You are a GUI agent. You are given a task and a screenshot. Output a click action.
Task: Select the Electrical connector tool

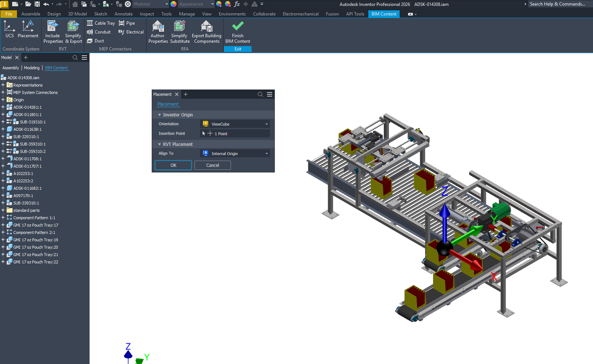(131, 32)
